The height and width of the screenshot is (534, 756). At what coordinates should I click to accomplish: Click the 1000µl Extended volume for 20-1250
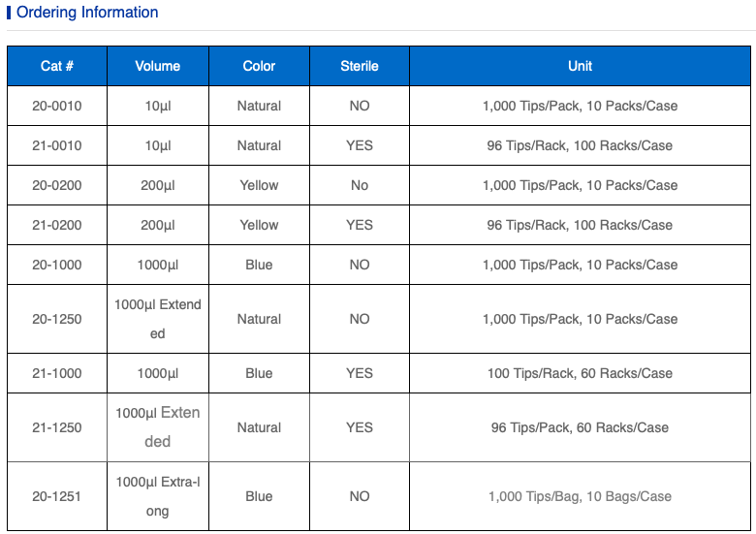158,319
